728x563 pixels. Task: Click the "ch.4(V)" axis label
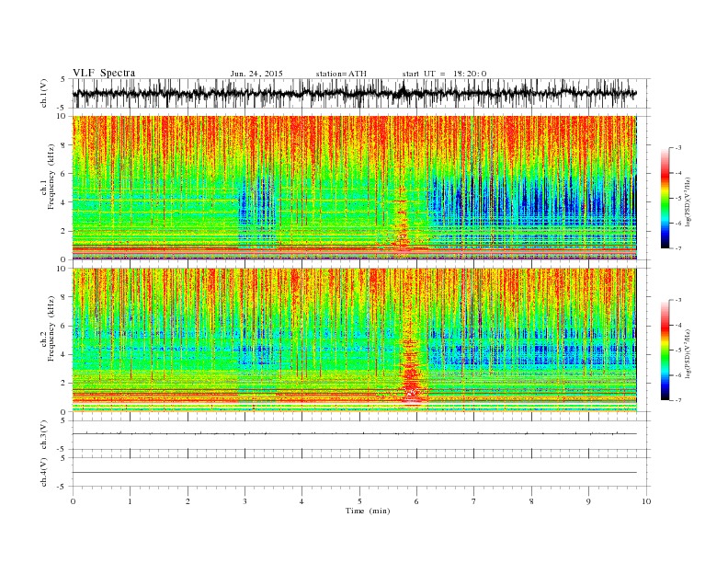point(44,472)
